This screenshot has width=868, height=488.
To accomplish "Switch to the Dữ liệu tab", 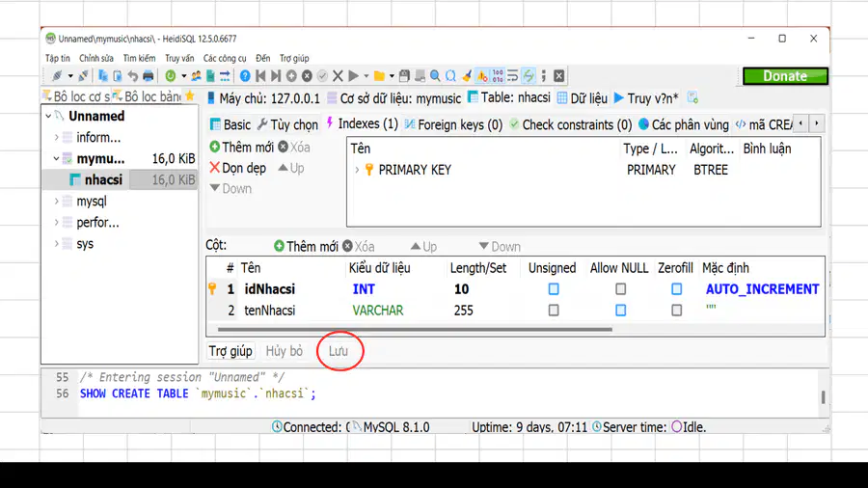I will 583,98.
